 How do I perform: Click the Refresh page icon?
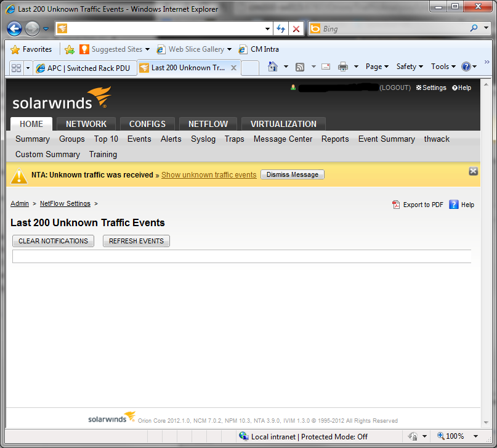[281, 29]
